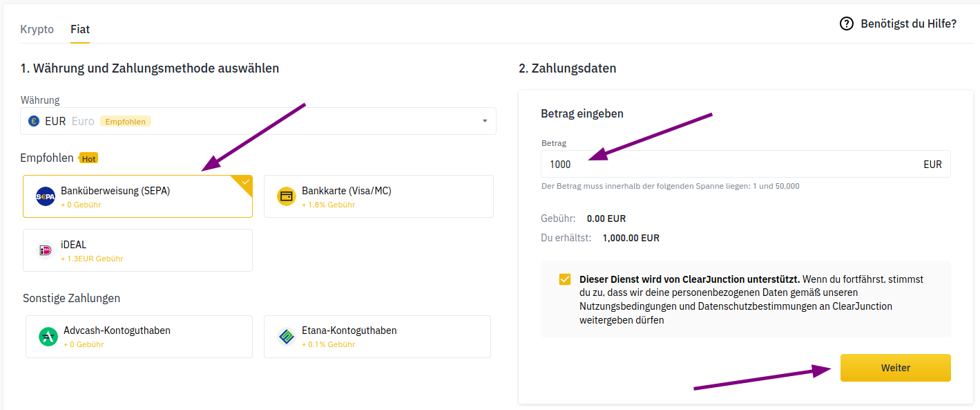Click the question mark help icon

pos(845,24)
